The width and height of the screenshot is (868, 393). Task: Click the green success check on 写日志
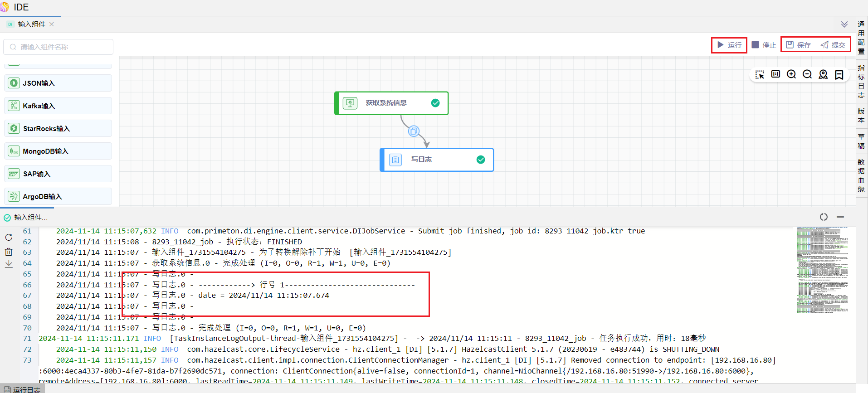tap(481, 160)
